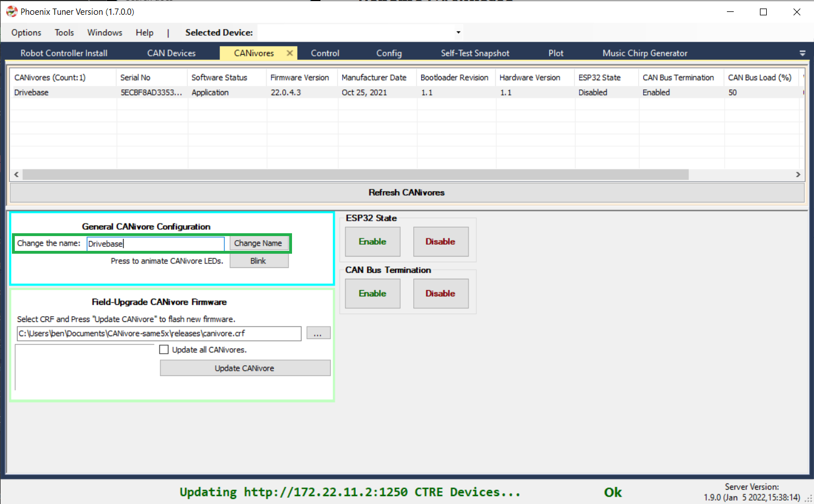The image size is (814, 504).
Task: Browse for CRF file with the ... button
Action: (x=318, y=333)
